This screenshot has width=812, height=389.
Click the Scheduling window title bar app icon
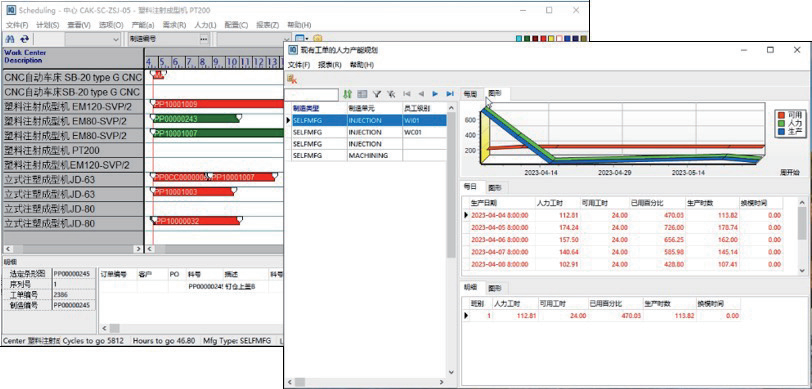coord(10,10)
